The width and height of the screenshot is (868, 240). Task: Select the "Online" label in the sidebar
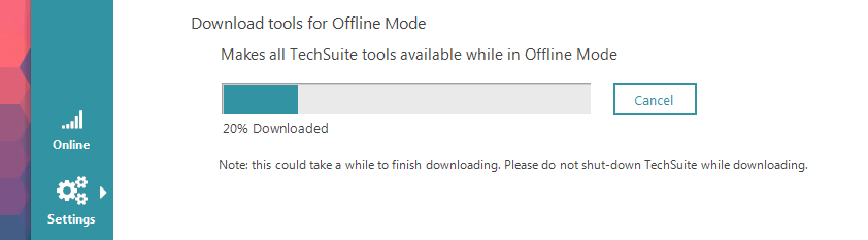[x=71, y=145]
